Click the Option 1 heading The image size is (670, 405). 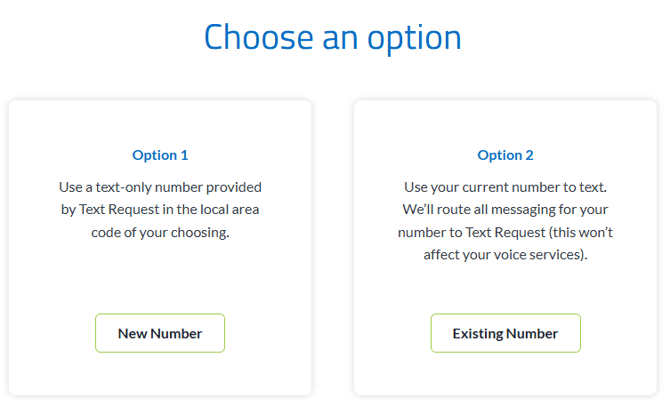click(x=160, y=155)
